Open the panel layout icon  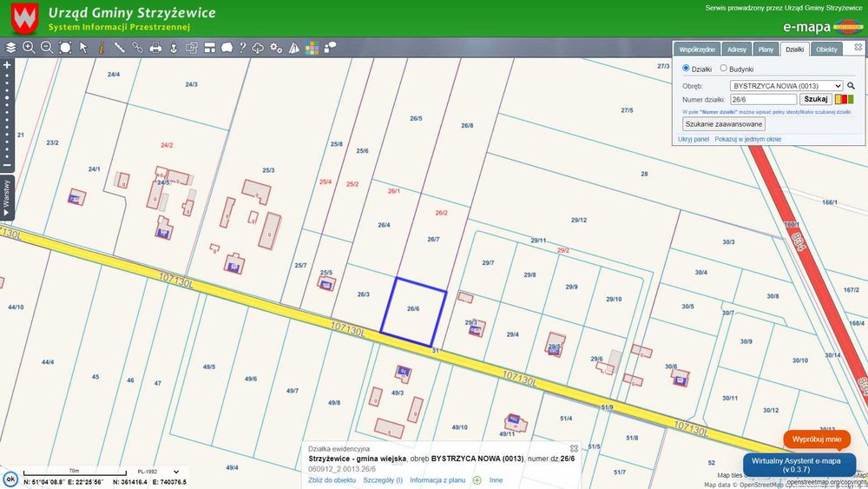tap(210, 48)
